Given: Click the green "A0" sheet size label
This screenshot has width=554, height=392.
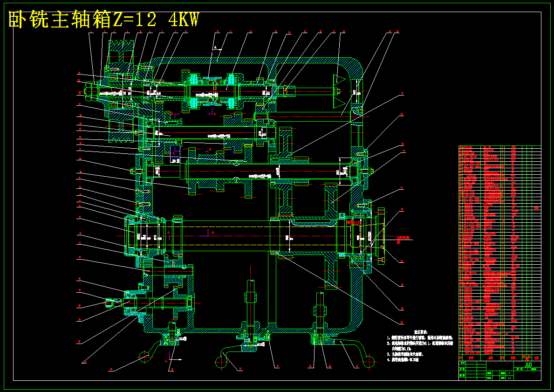Looking at the screenshot, I should (x=528, y=365).
